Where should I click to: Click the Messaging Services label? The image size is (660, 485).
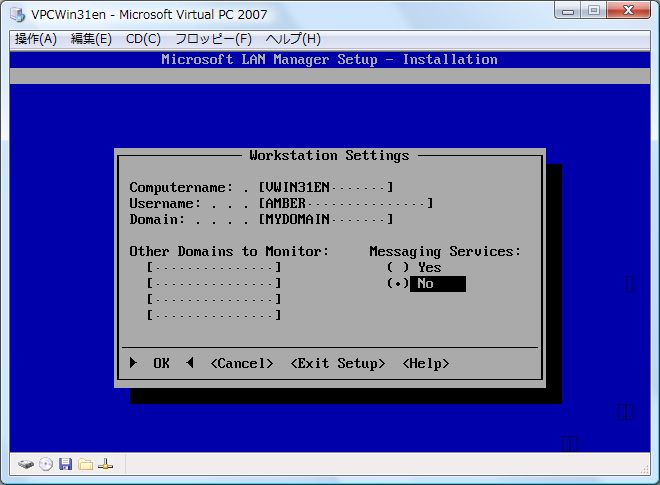[x=445, y=251]
